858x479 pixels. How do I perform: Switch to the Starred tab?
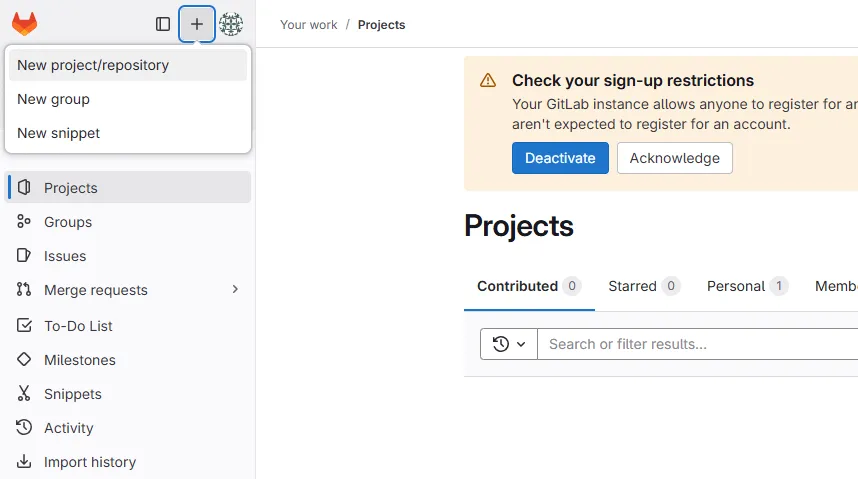tap(633, 286)
